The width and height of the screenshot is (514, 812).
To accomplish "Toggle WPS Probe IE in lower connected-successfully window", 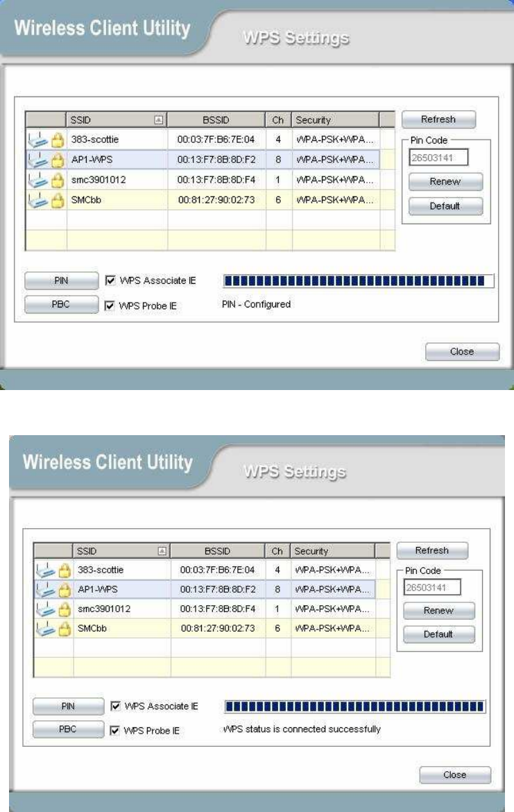I will pyautogui.click(x=115, y=730).
